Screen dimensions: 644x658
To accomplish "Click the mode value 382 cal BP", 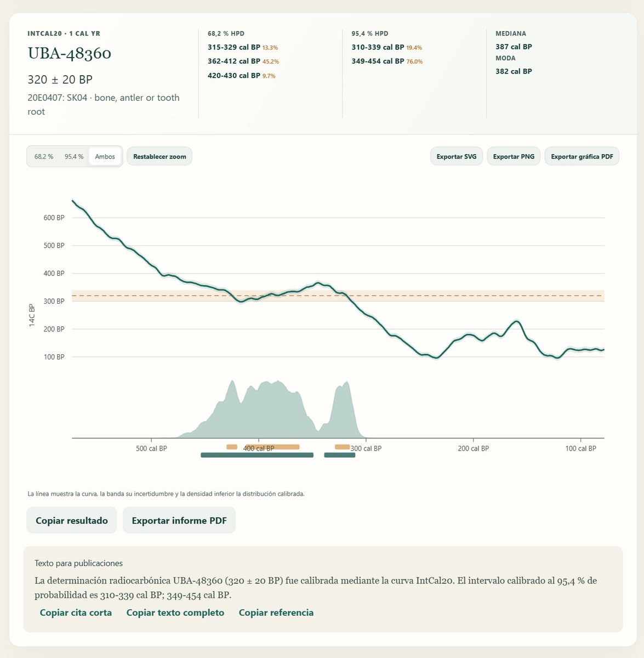I will (514, 71).
